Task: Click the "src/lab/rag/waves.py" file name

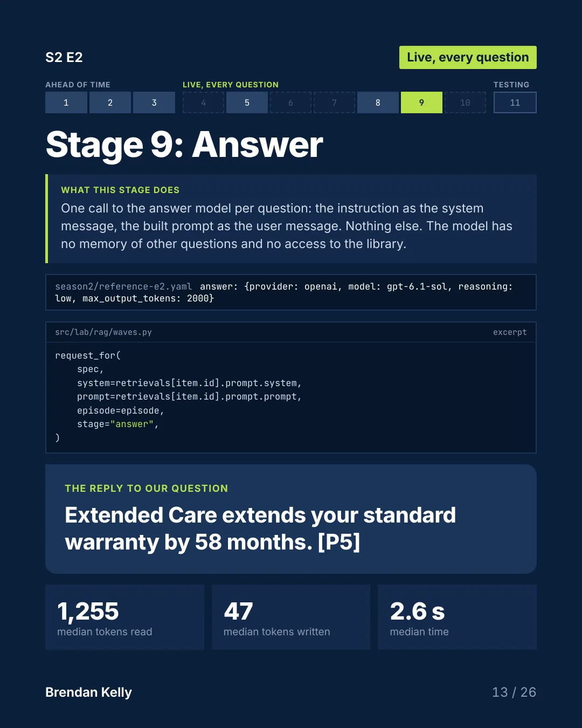Action: [103, 332]
